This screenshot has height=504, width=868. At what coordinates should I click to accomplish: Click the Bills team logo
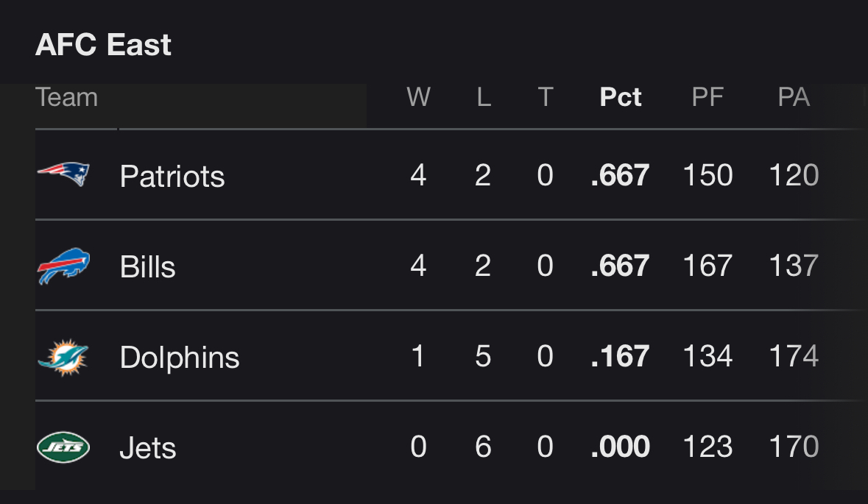point(63,266)
